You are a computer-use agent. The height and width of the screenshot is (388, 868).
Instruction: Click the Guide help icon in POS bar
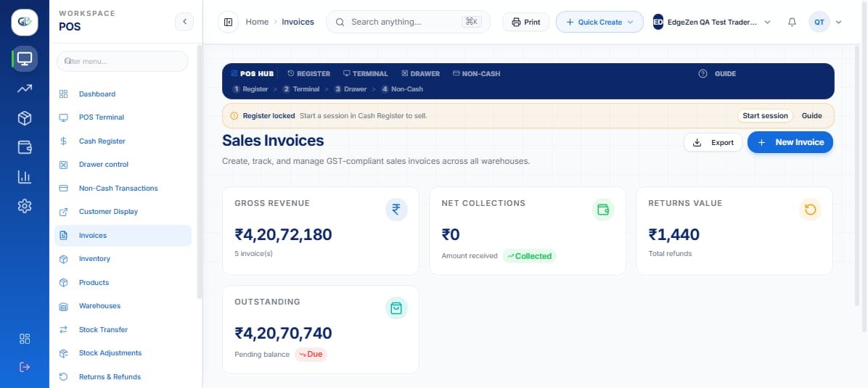coord(703,74)
